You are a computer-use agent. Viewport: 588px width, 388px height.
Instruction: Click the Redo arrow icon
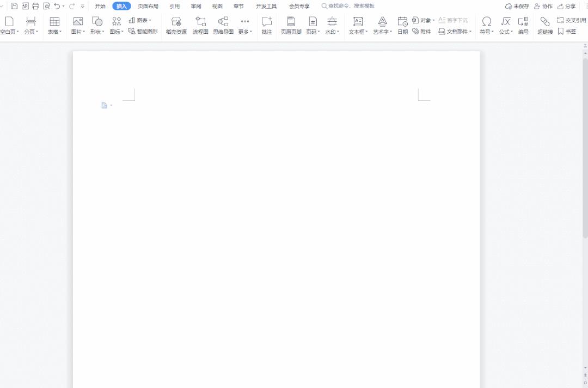(x=72, y=6)
